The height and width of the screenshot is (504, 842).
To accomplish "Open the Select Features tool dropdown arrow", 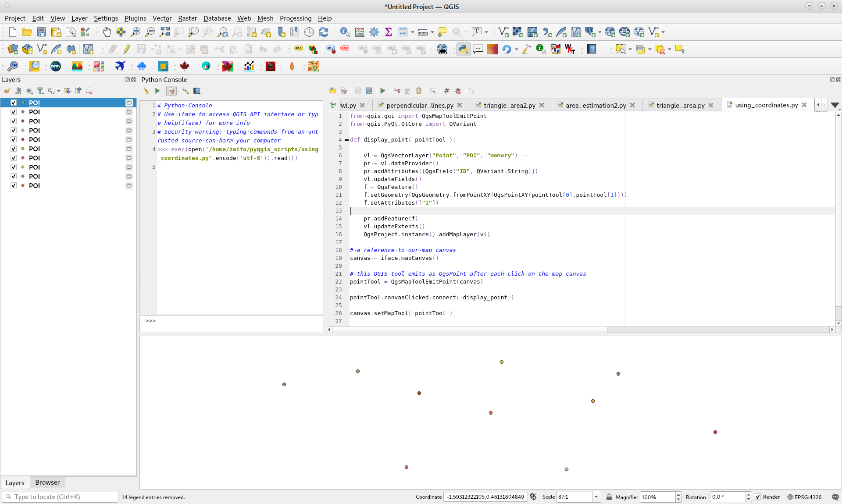I will pos(630,50).
